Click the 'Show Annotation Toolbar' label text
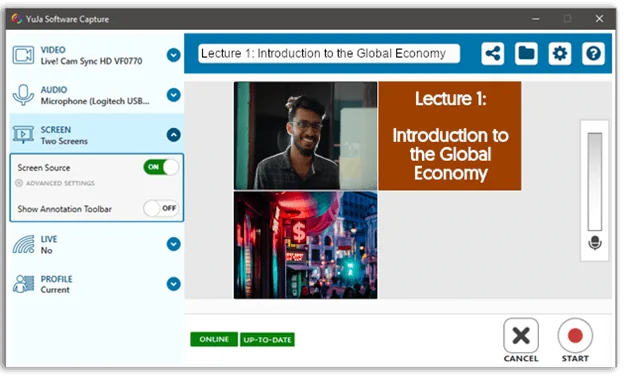Screen dimensions: 624x376 [x=65, y=210]
